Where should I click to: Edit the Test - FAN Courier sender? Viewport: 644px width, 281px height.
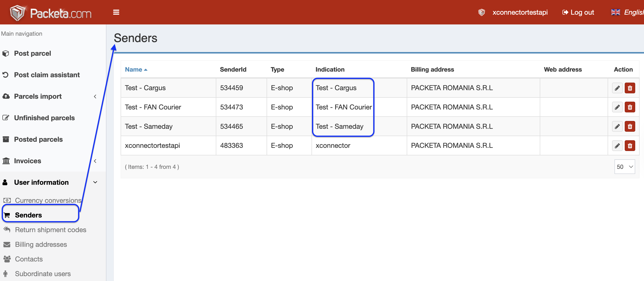point(617,107)
